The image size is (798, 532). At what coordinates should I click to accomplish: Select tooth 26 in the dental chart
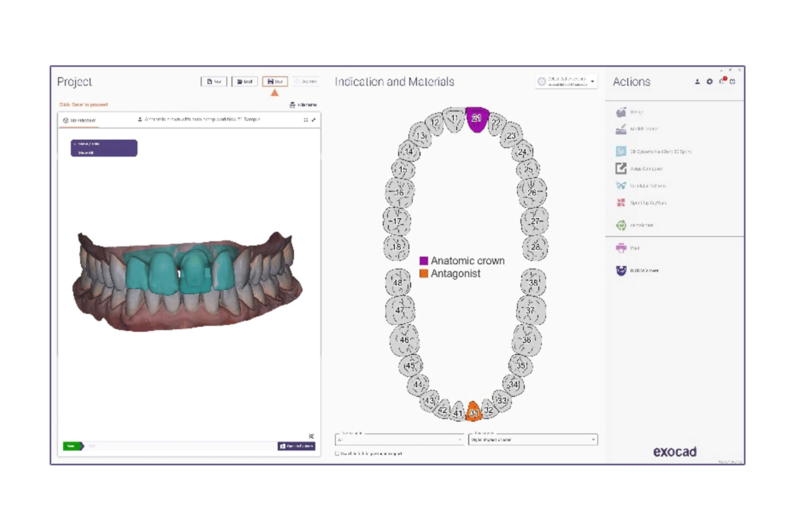[x=532, y=192]
